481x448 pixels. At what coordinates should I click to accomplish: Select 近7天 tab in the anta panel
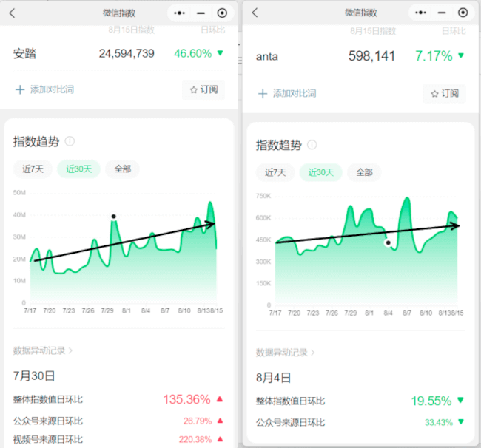coord(275,172)
